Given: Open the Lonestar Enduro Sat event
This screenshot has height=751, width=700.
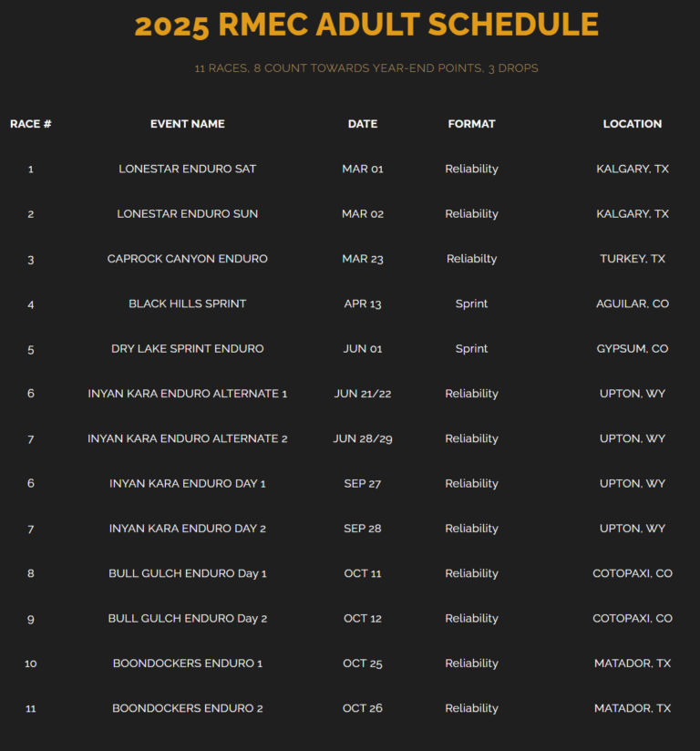Looking at the screenshot, I should point(188,170).
